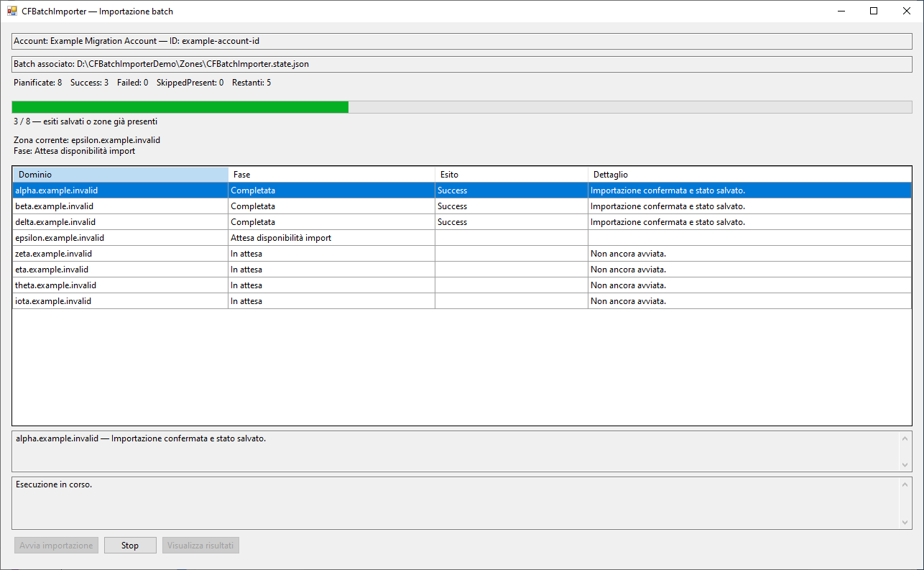Click Success result in beta row
Screen dimensions: 924x570
coord(511,206)
